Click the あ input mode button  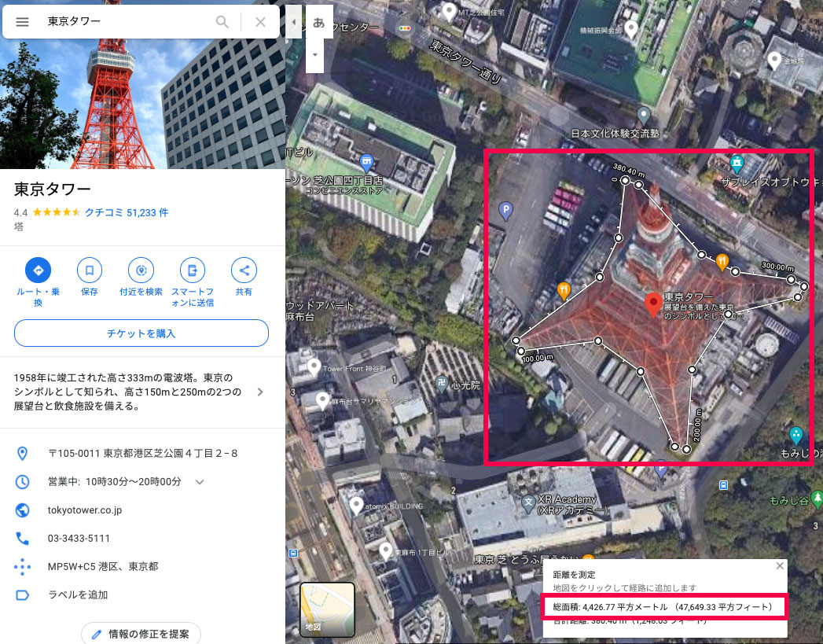coord(318,22)
